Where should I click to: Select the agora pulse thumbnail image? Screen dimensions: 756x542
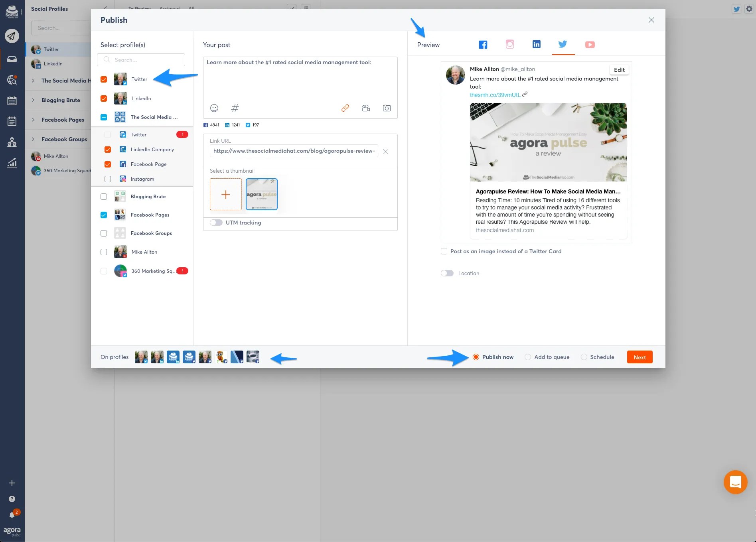tap(262, 194)
